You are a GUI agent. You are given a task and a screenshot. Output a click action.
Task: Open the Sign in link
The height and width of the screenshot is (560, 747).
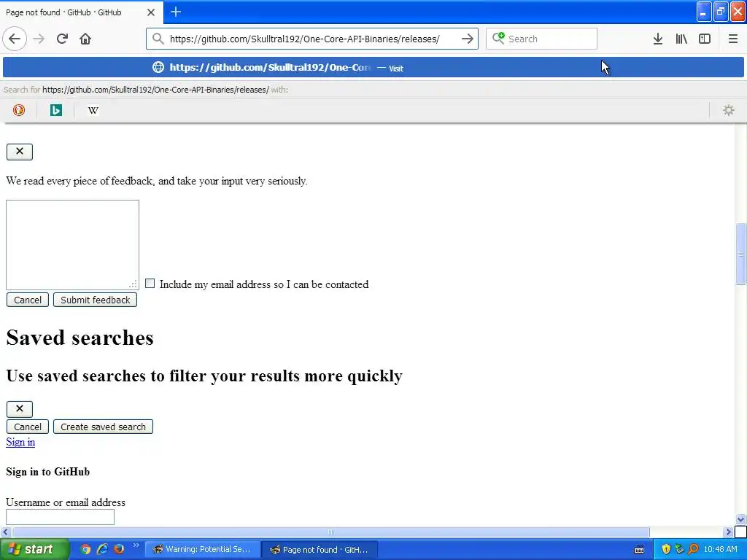pos(20,442)
